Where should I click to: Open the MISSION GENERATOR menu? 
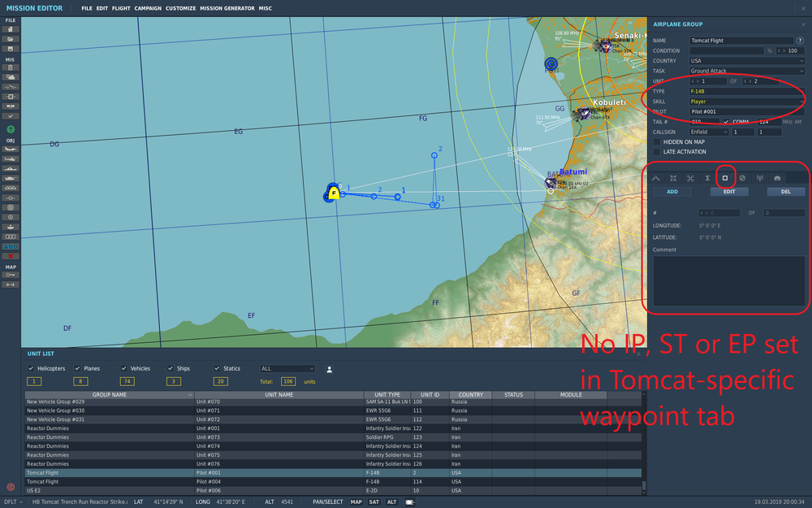(x=227, y=8)
